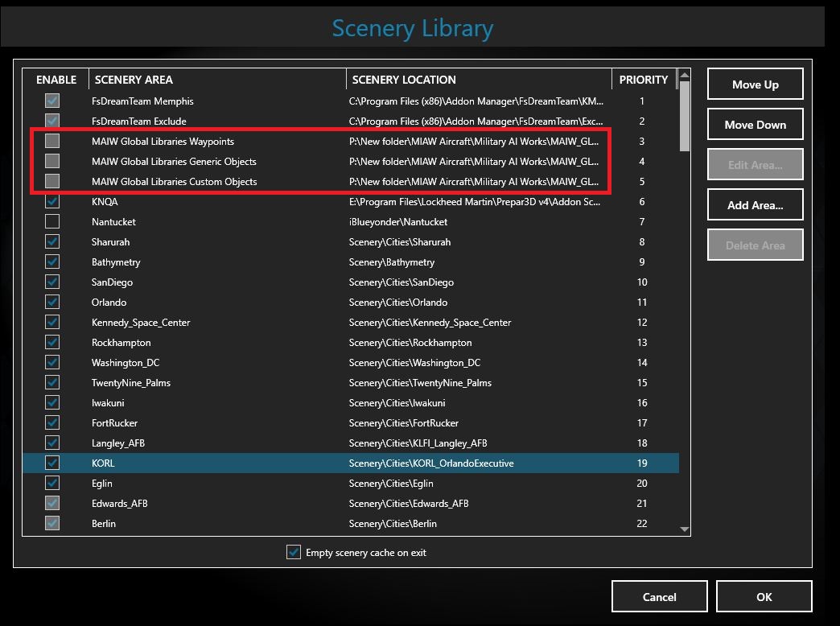The image size is (840, 626).
Task: Toggle the FsDreamTeam Exclude enable checkbox
Action: click(52, 121)
